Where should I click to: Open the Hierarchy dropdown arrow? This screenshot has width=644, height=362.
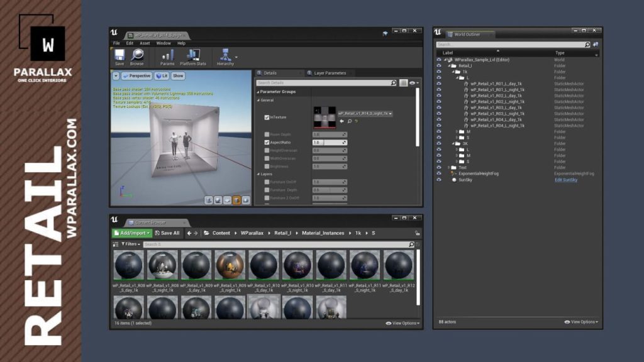tap(236, 57)
